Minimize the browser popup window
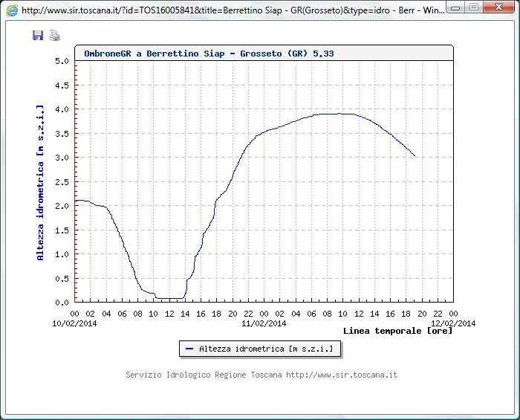Screen dimensions: 520x420 tap(455, 7)
